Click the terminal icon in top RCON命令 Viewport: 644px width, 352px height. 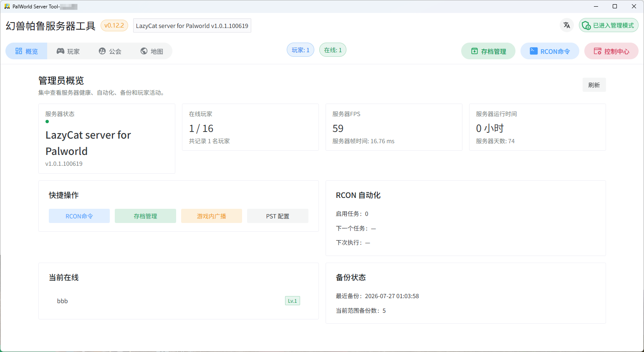coord(533,51)
